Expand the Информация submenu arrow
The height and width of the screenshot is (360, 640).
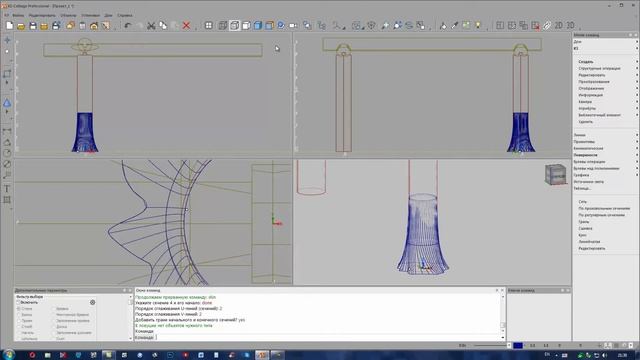(636, 95)
